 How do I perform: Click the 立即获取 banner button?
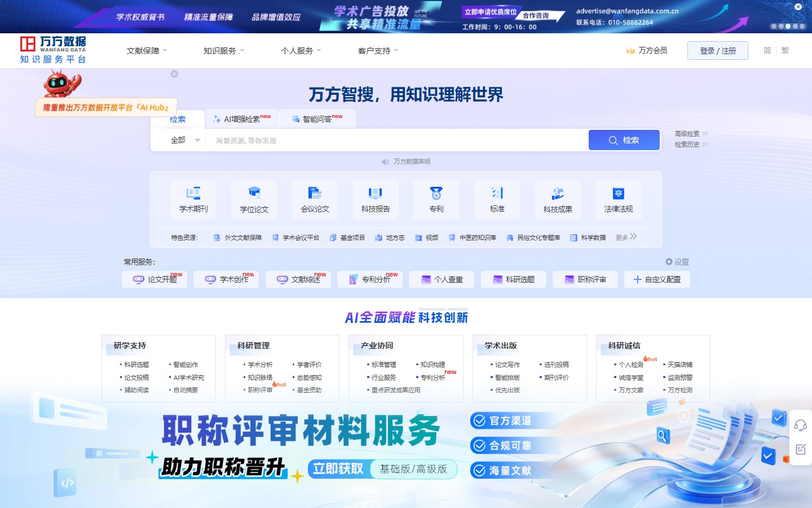338,468
